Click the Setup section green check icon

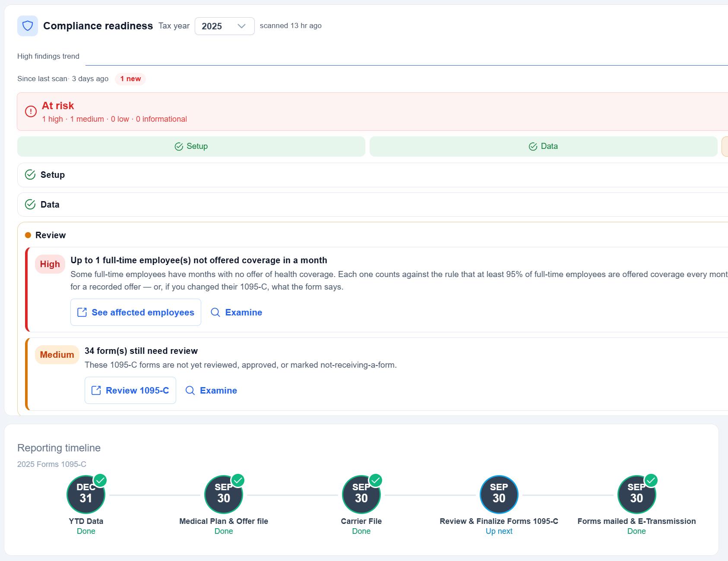click(30, 175)
